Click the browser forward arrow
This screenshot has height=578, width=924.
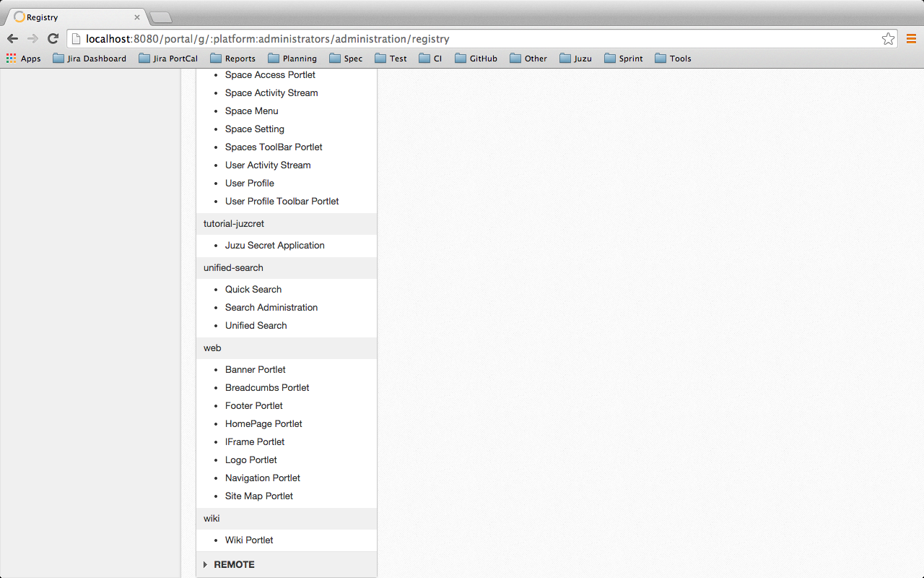tap(32, 39)
